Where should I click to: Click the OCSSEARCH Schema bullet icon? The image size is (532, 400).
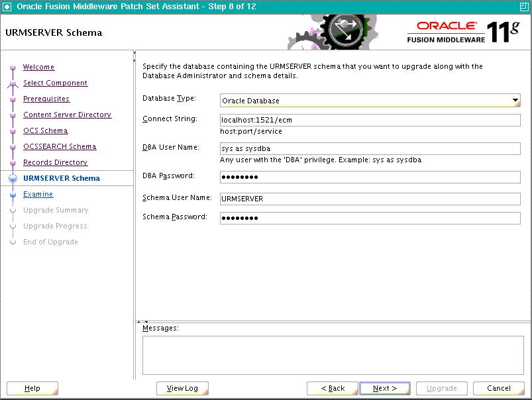point(13,147)
